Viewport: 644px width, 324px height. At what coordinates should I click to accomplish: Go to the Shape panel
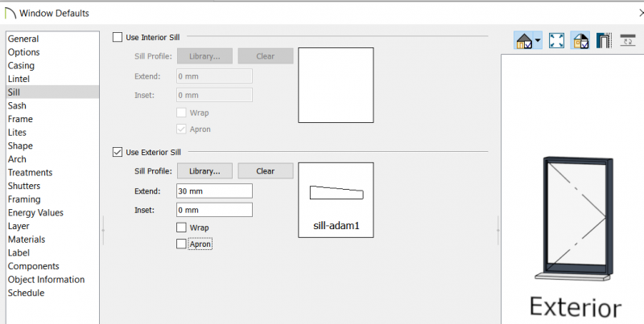tap(20, 146)
